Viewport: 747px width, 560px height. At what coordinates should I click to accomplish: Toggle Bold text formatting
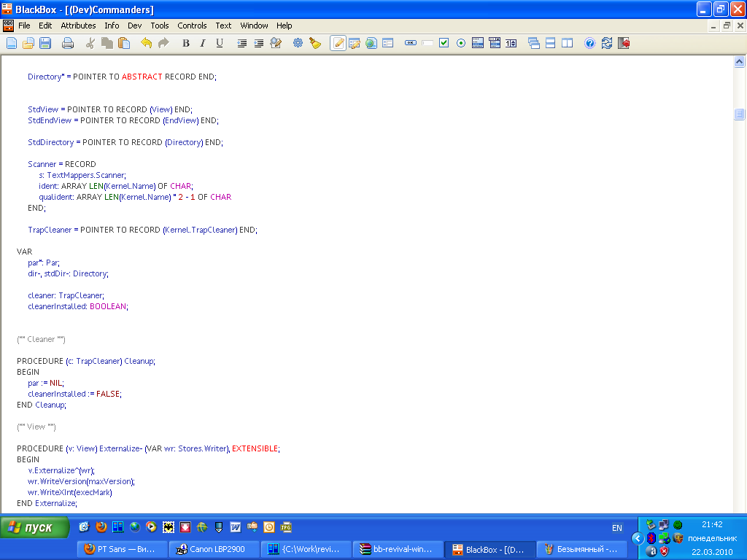[186, 43]
